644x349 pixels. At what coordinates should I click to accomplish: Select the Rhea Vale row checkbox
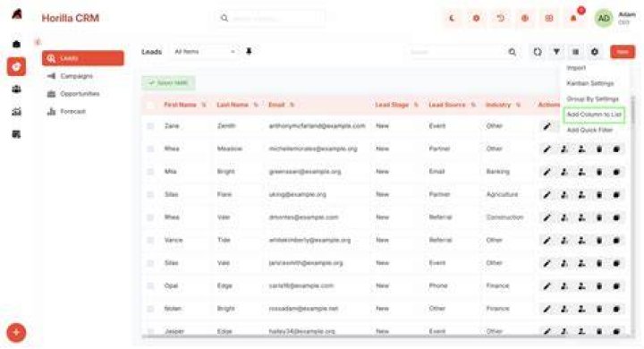pos(150,217)
